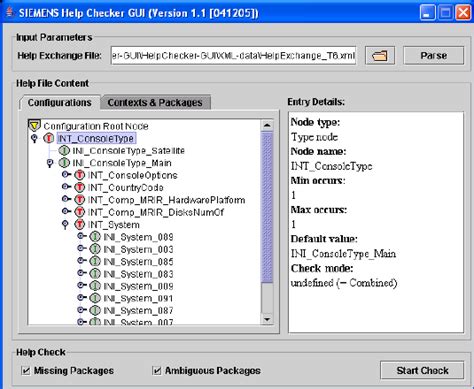The width and height of the screenshot is (474, 389).
Task: Expand the INT_CountryCode tree node
Action: (x=66, y=187)
